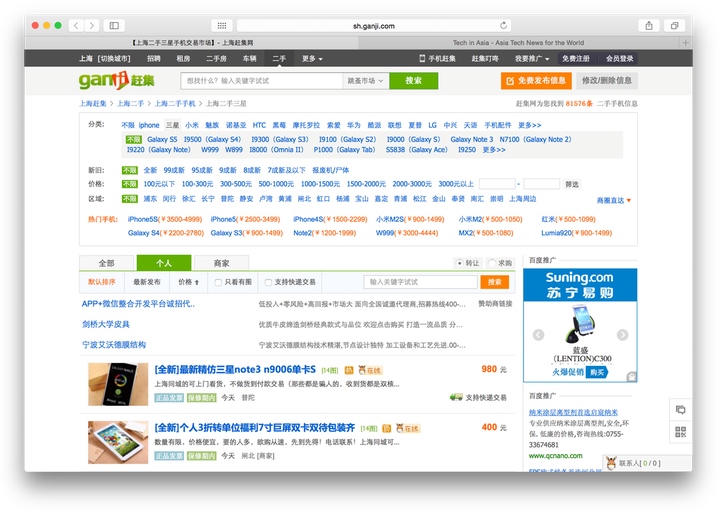Click the 正品发票 tag on note3 listing
Image resolution: width=720 pixels, height=514 pixels.
point(169,398)
